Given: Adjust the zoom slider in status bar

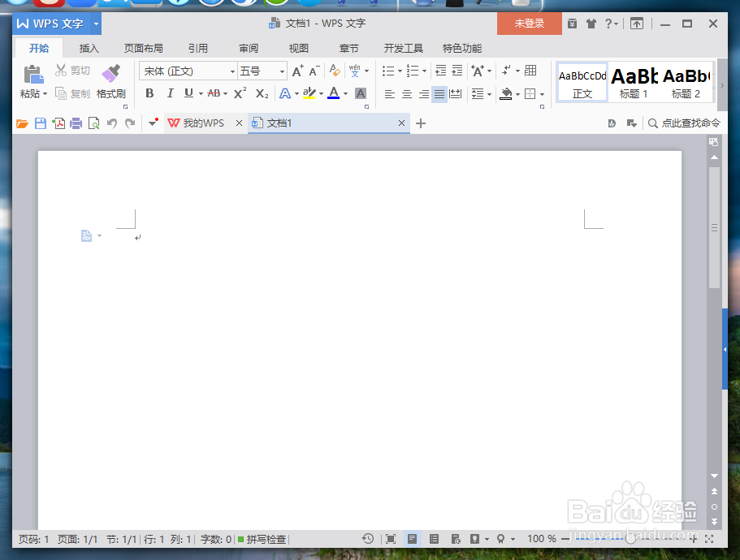Looking at the screenshot, I should [x=630, y=538].
